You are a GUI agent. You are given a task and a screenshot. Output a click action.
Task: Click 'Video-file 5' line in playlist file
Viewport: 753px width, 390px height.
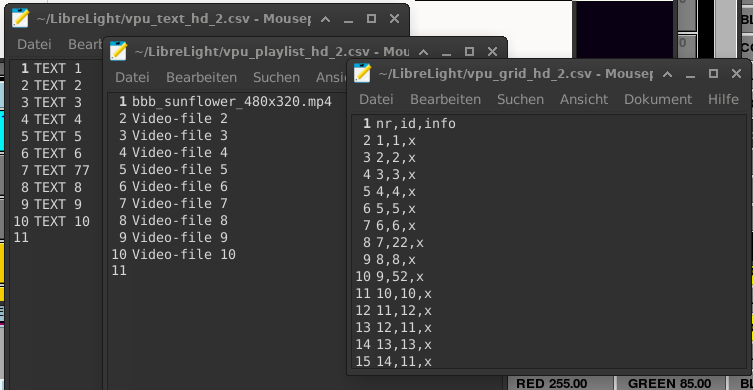tap(180, 170)
